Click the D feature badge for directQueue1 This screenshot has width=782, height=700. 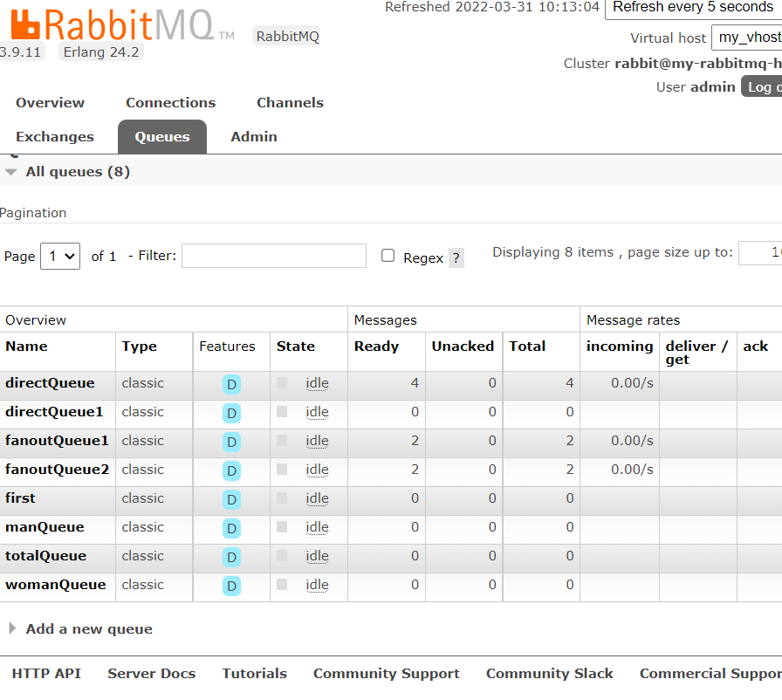[231, 414]
